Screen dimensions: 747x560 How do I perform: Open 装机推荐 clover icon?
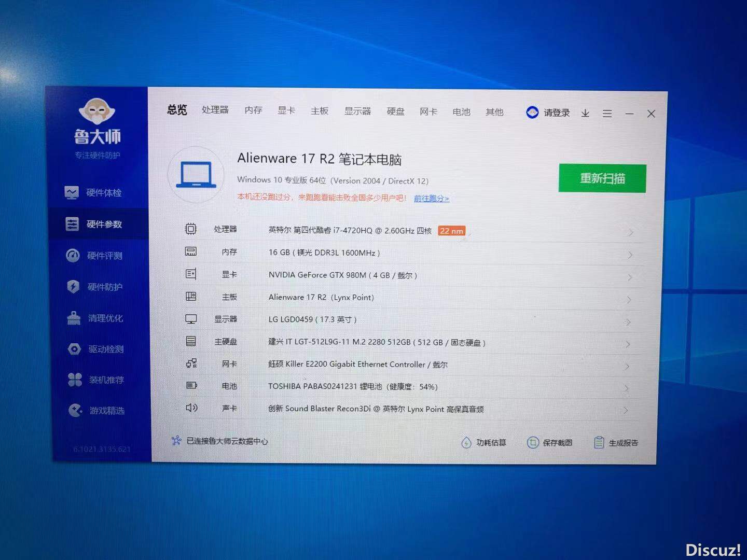tap(75, 380)
